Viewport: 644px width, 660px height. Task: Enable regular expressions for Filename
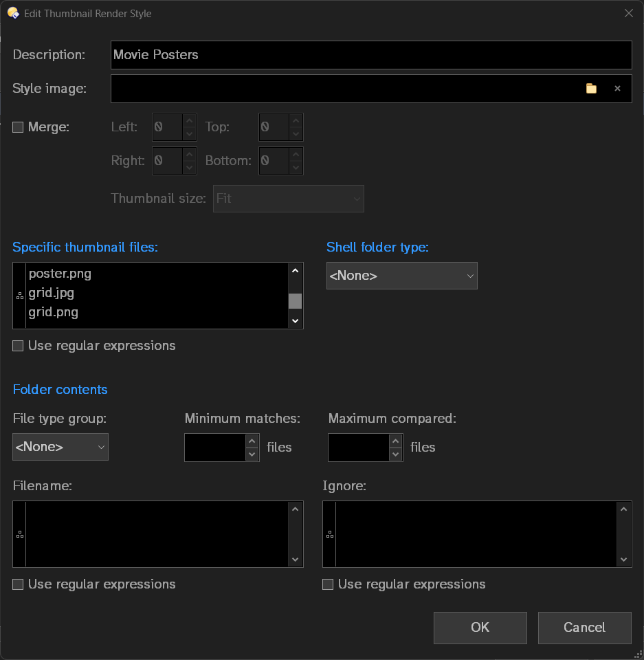click(x=18, y=584)
